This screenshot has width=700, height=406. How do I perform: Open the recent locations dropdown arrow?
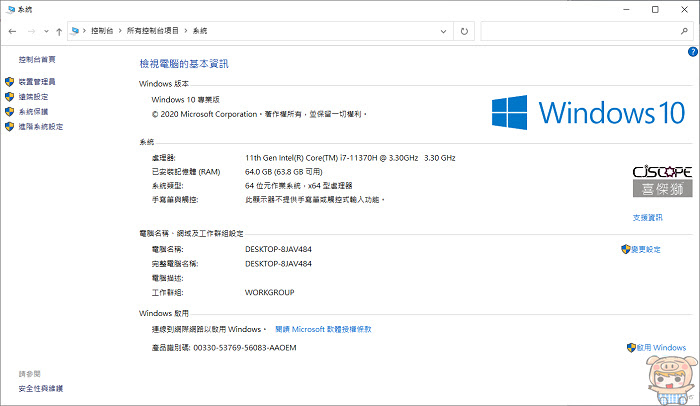[x=46, y=31]
